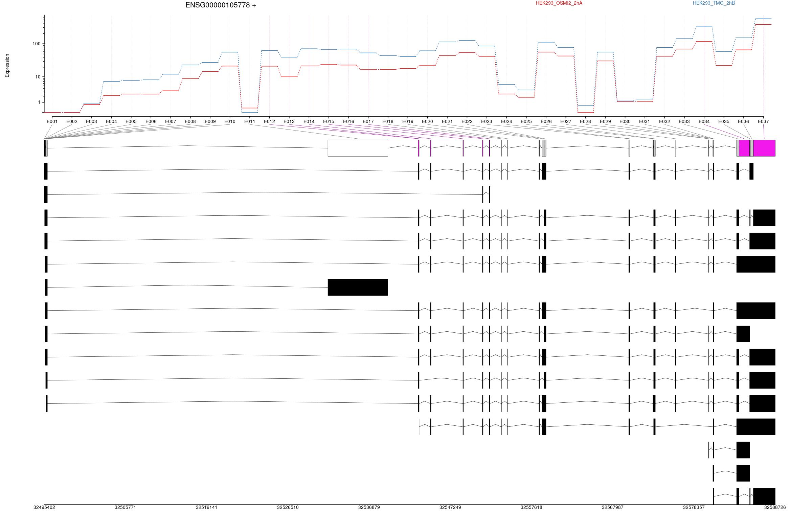Screen dimensions: 812x514
Task: Click exon label E036
Action: tap(743, 121)
